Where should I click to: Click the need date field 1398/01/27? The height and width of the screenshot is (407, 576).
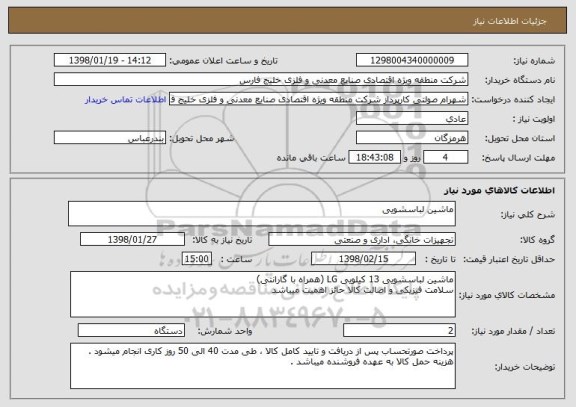(132, 239)
